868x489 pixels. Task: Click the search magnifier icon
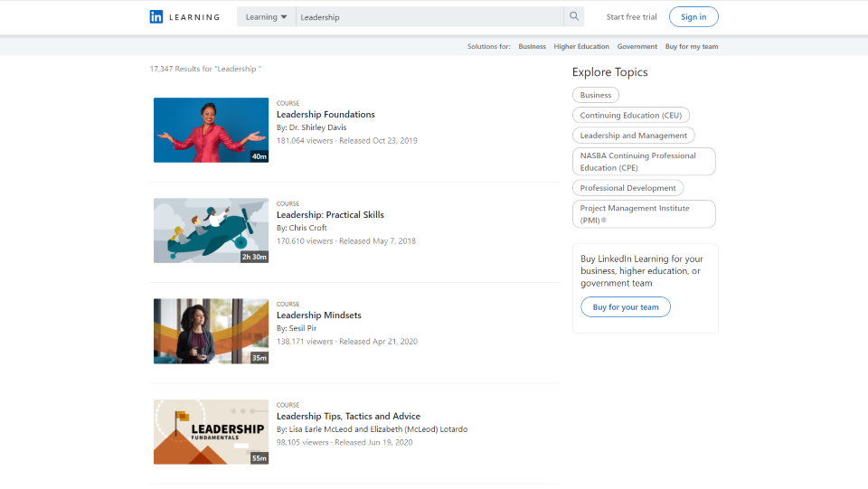(x=574, y=16)
